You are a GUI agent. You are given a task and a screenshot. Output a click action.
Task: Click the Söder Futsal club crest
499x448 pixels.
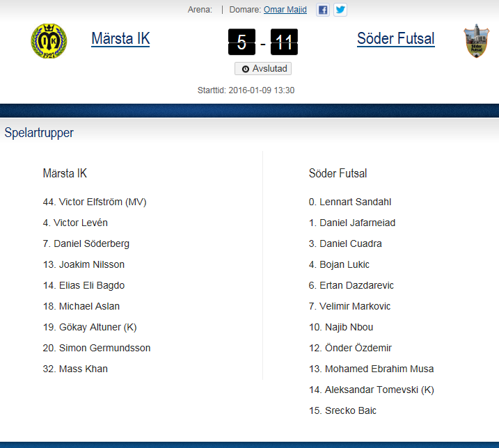[x=475, y=41]
